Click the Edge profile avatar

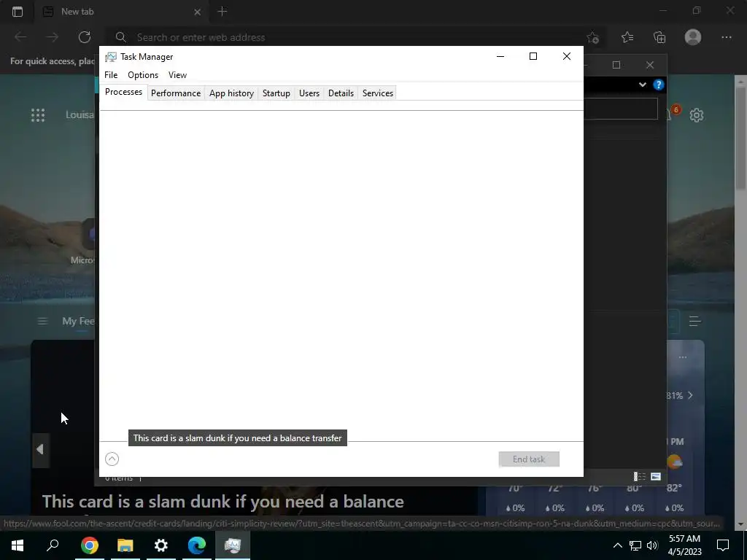coord(693,37)
